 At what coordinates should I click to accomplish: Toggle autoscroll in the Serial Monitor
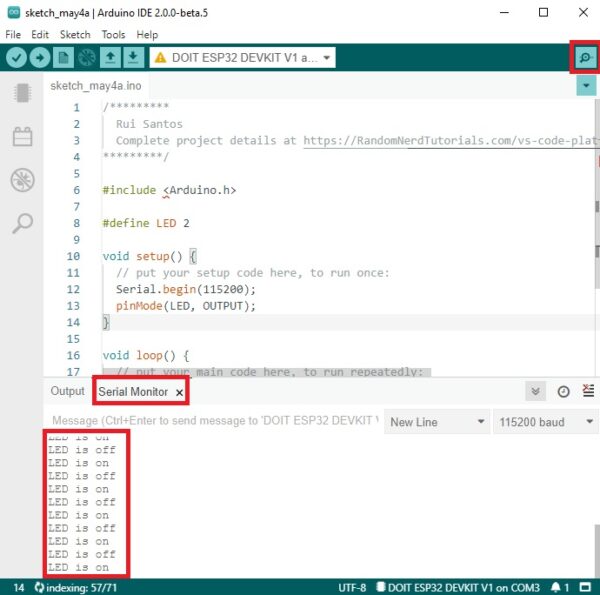pyautogui.click(x=536, y=392)
